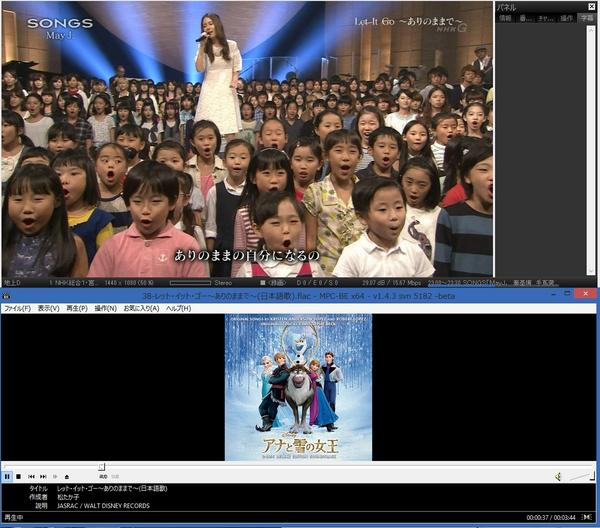This screenshot has height=528, width=600.
Task: Click the icon beside the time counter
Action: click(x=587, y=517)
